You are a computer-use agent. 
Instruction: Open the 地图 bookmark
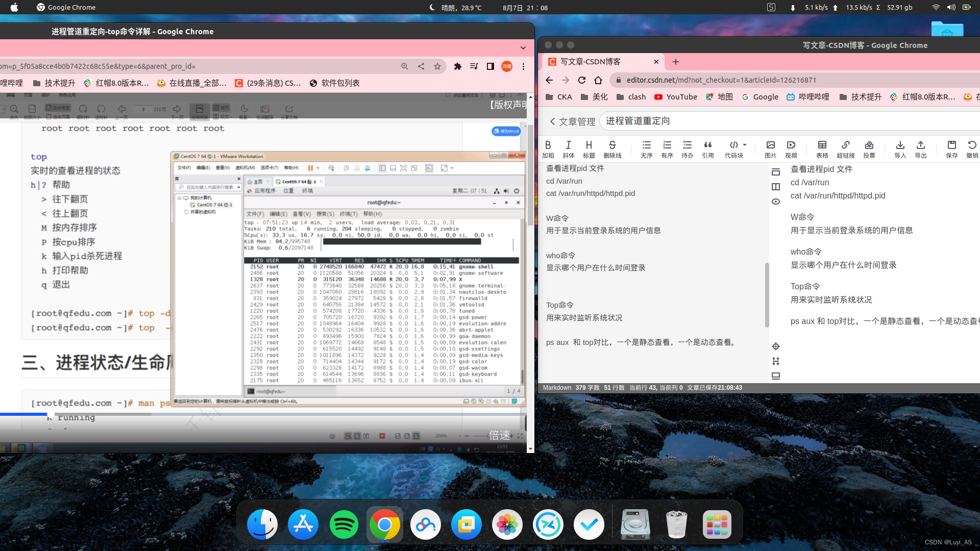719,97
